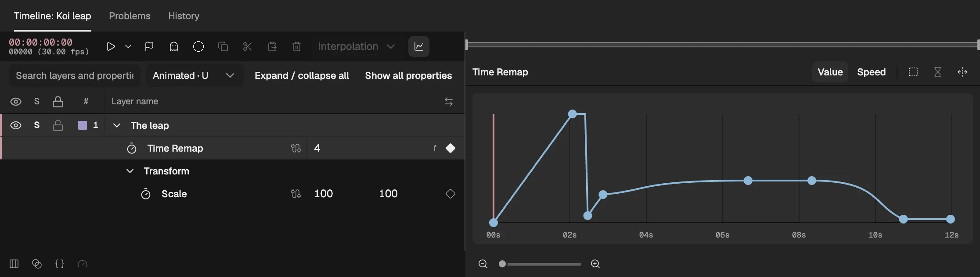This screenshot has height=277, width=980.
Task: Click the purple label color swatch
Action: (83, 125)
